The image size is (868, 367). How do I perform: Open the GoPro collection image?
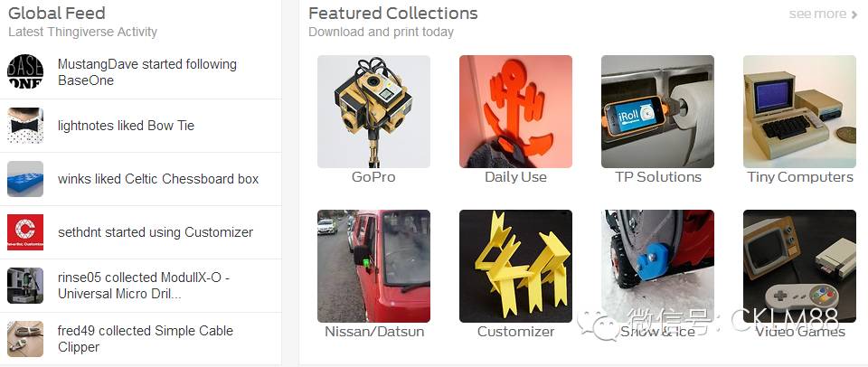tap(373, 111)
